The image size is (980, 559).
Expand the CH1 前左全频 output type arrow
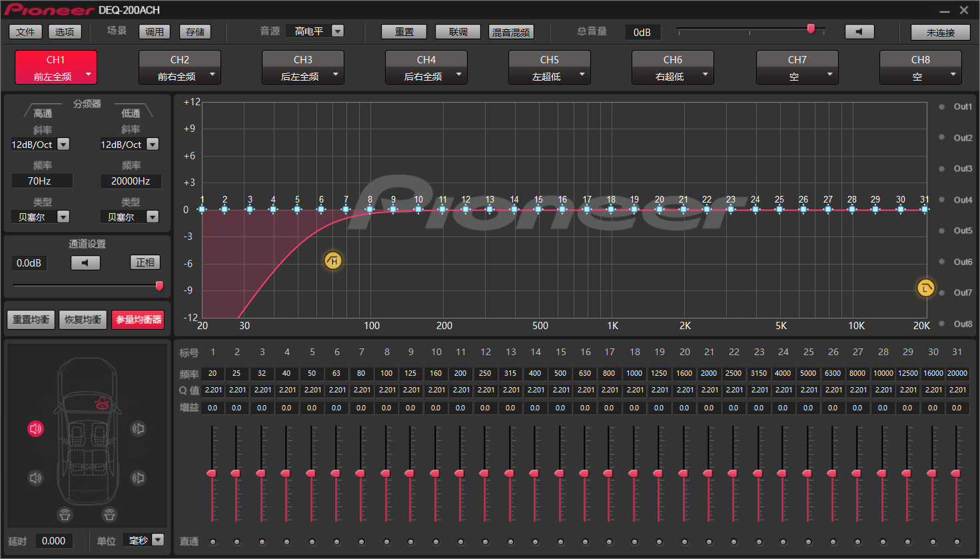coord(89,75)
